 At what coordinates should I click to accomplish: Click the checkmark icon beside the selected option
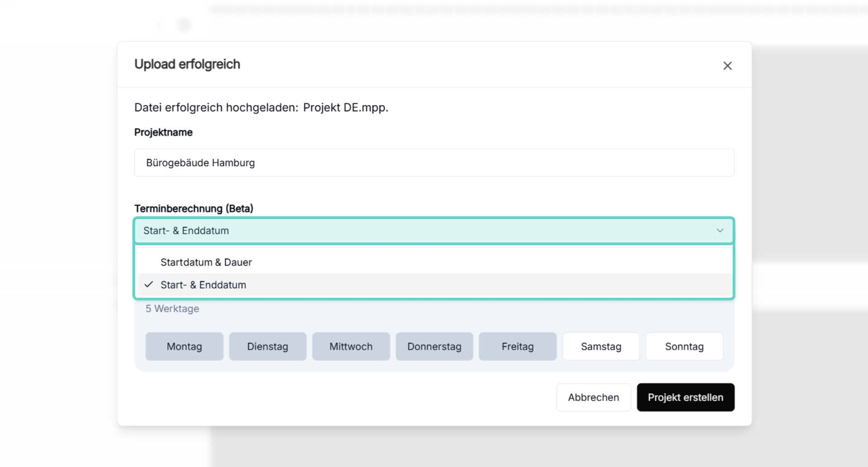click(x=149, y=285)
